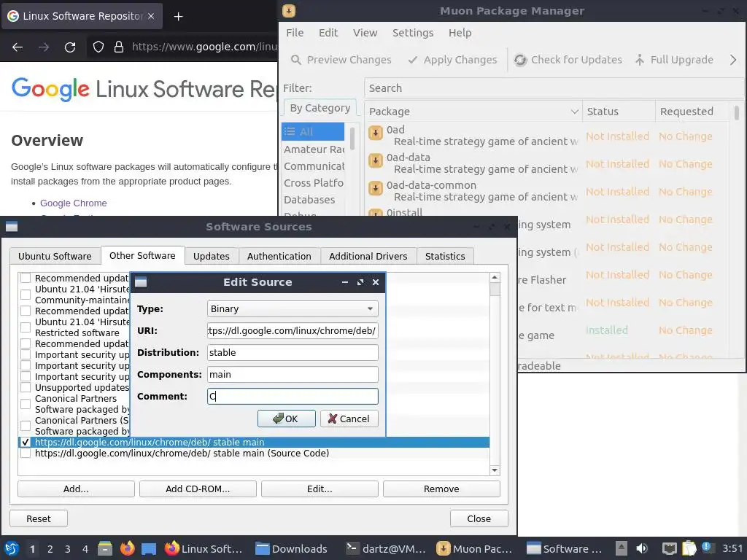Click the Package column sort arrow
Viewport: 747px width, 560px height.
(575, 112)
